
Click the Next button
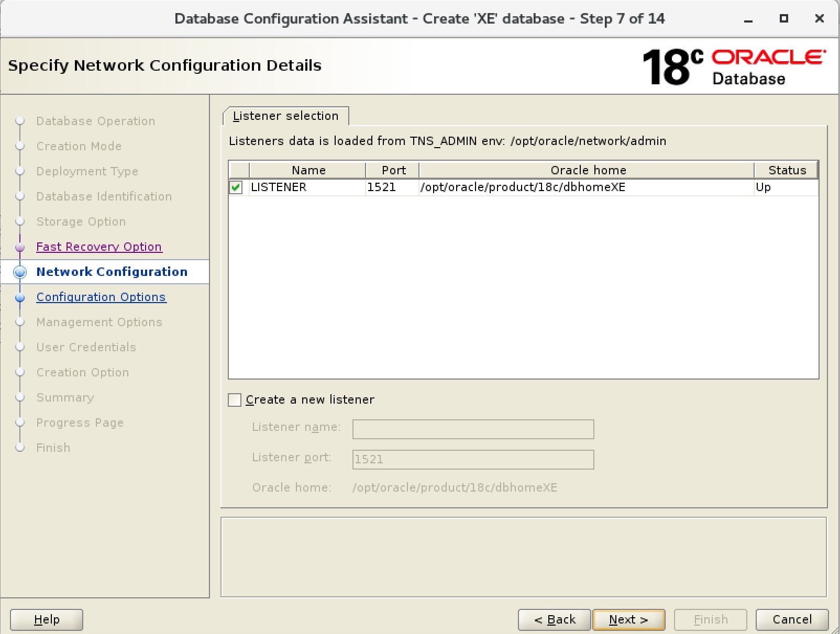(x=628, y=619)
